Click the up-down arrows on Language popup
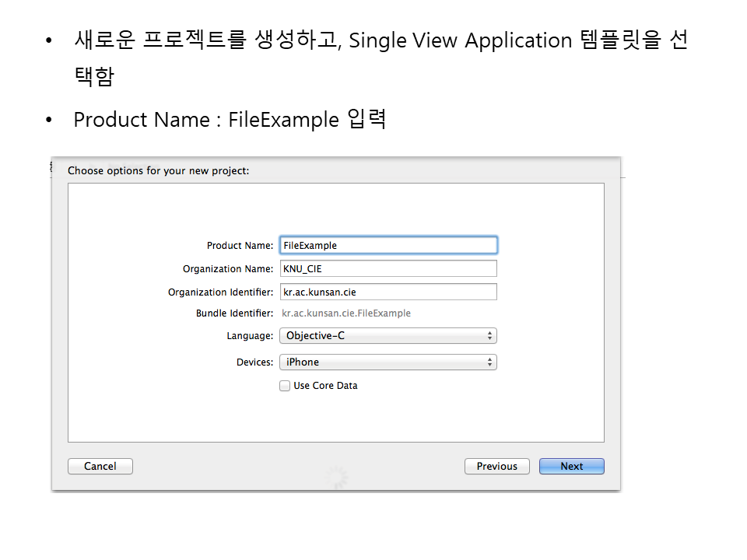This screenshot has height=560, width=747. tap(489, 336)
